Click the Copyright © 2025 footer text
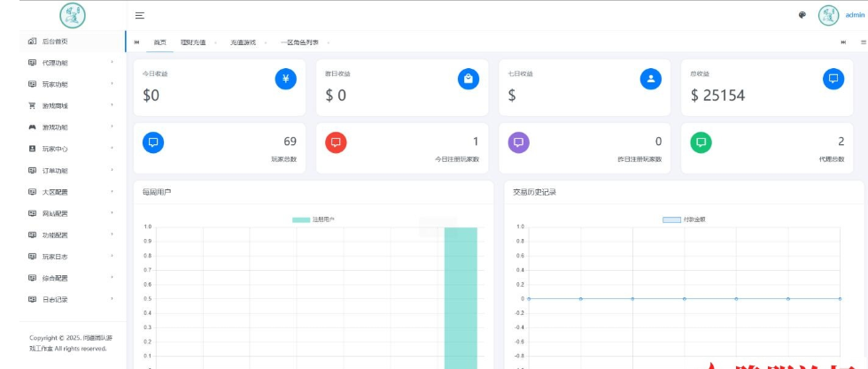The width and height of the screenshot is (868, 369). pos(70,343)
